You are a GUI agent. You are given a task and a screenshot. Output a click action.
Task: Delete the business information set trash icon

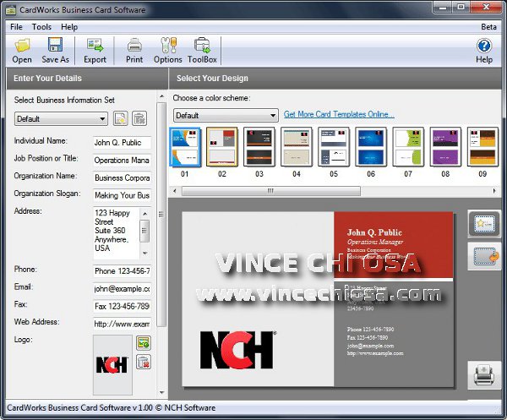(139, 118)
